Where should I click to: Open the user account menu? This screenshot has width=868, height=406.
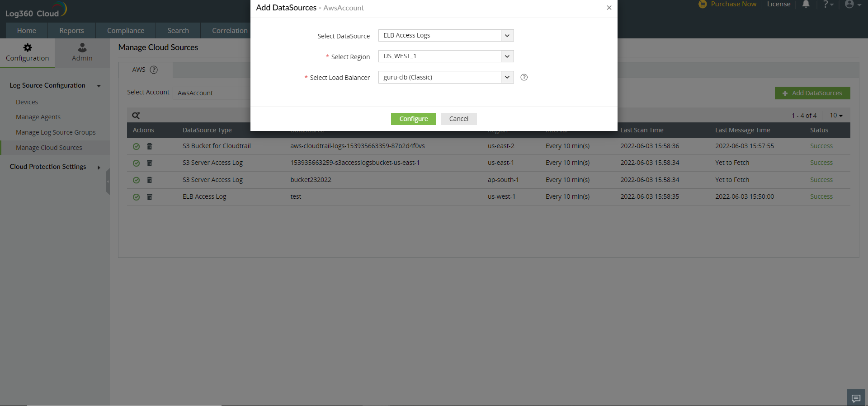tap(853, 4)
